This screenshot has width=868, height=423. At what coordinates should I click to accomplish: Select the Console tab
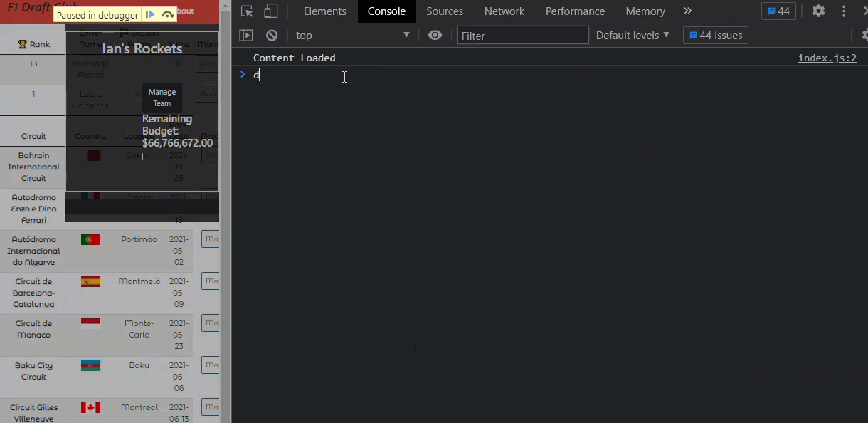coord(386,11)
